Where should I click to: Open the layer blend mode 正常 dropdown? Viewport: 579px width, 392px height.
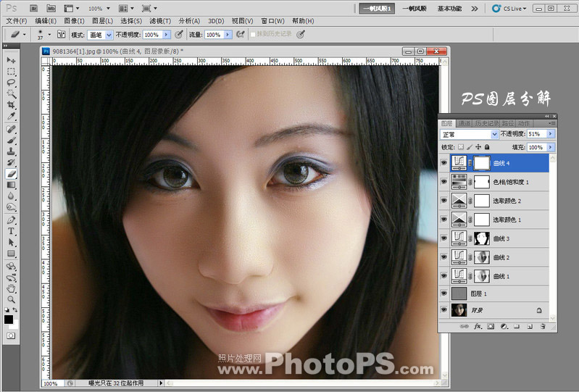494,134
